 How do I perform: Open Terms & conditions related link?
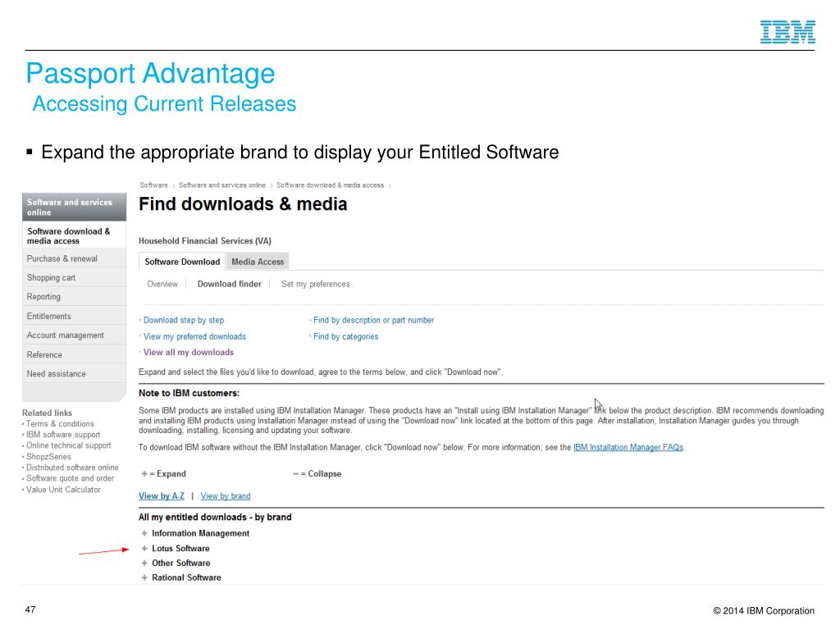[60, 424]
